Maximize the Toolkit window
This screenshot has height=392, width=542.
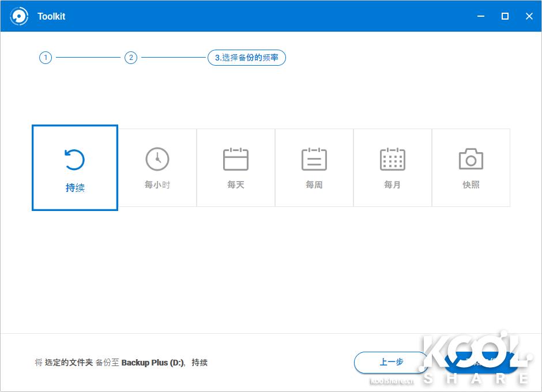point(505,16)
